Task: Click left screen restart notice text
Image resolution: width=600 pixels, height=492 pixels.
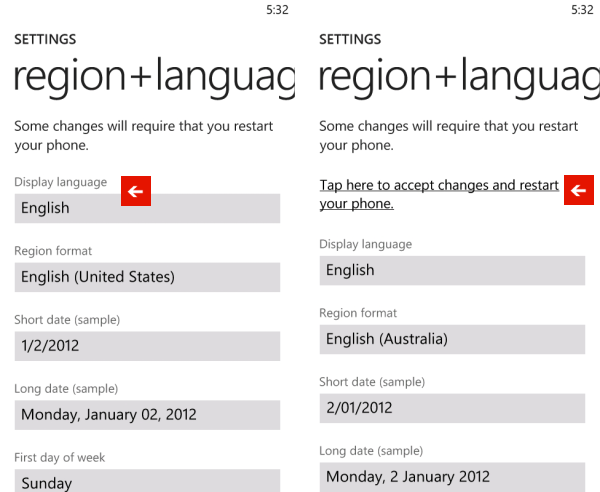Action: [143, 135]
